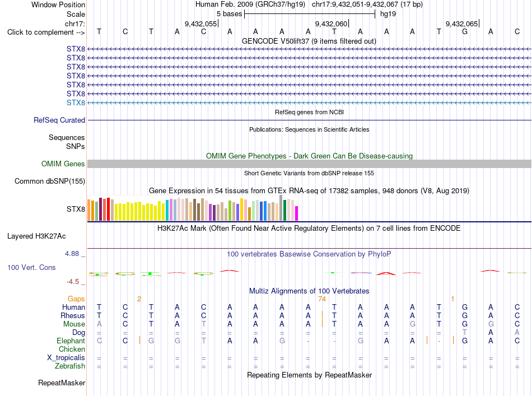532x396 pixels.
Task: Click the 'Human Feb. 2009 (GRCh37/hg19)' text
Action: tap(250, 4)
